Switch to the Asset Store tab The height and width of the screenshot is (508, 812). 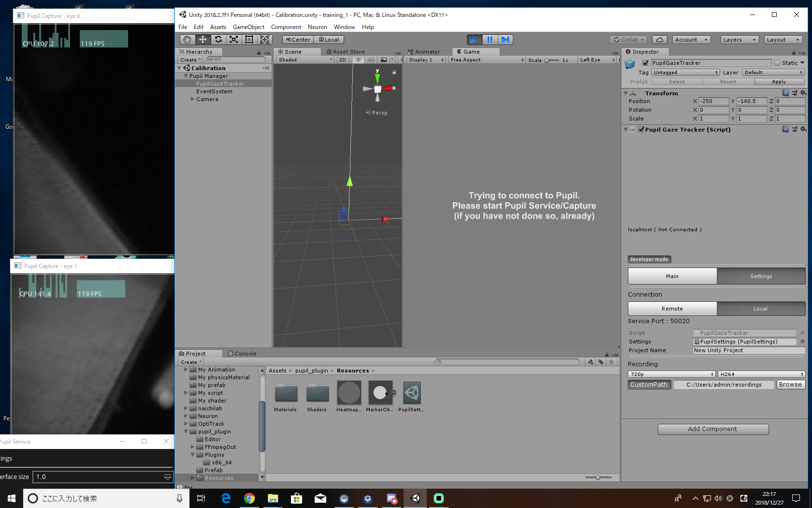point(346,52)
